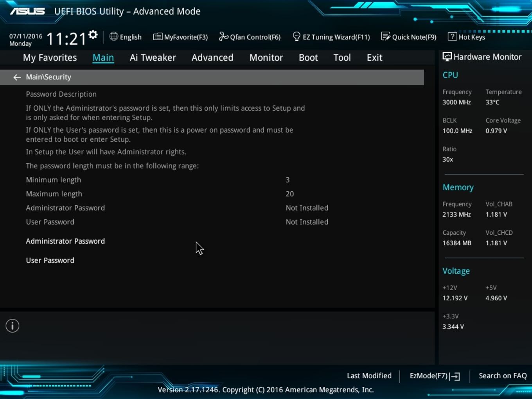This screenshot has height=399, width=532.
Task: Open Search on FAQ
Action: 503,376
